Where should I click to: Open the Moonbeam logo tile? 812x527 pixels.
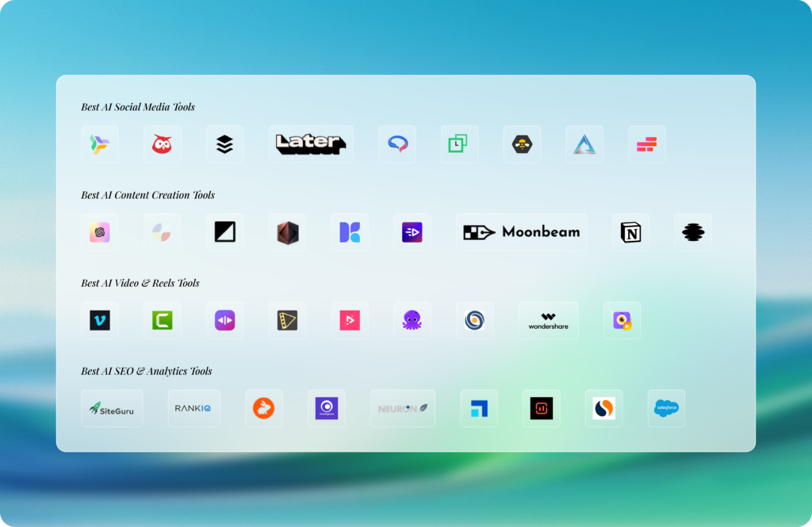tap(522, 232)
